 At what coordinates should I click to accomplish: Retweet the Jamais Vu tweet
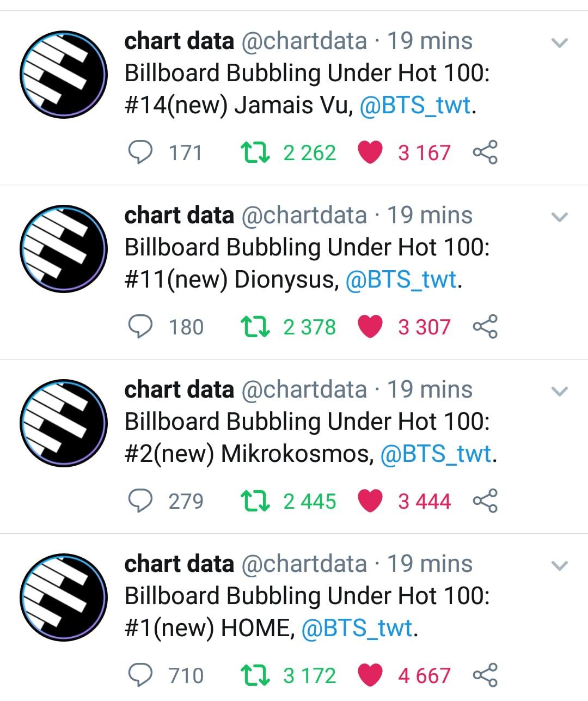pos(255,153)
